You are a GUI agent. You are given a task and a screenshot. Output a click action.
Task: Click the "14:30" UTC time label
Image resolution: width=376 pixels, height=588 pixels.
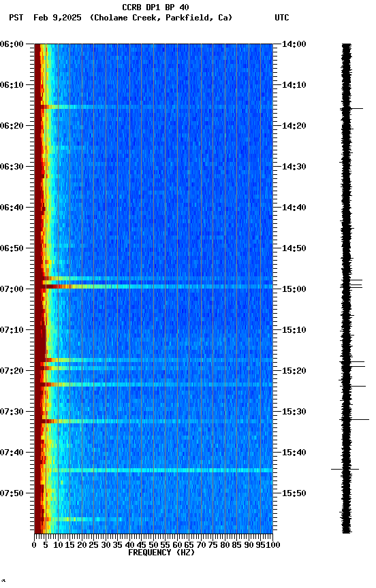click(294, 167)
